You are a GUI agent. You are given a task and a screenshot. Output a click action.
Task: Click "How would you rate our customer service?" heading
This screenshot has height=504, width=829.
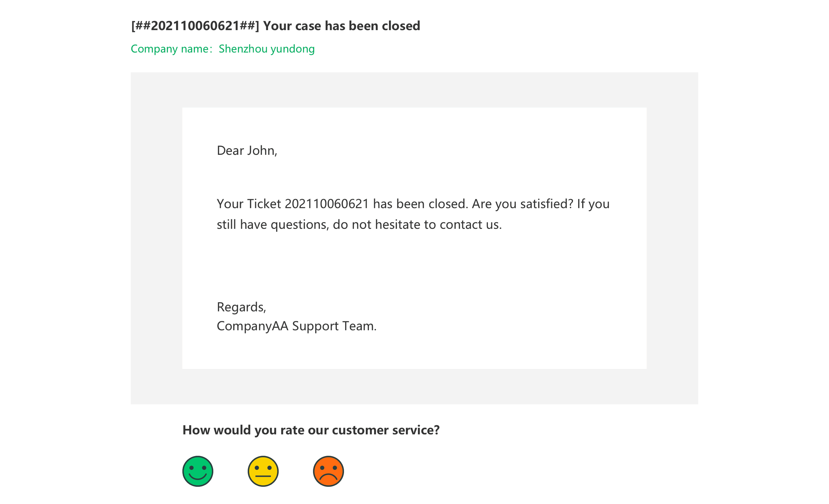[x=311, y=430]
